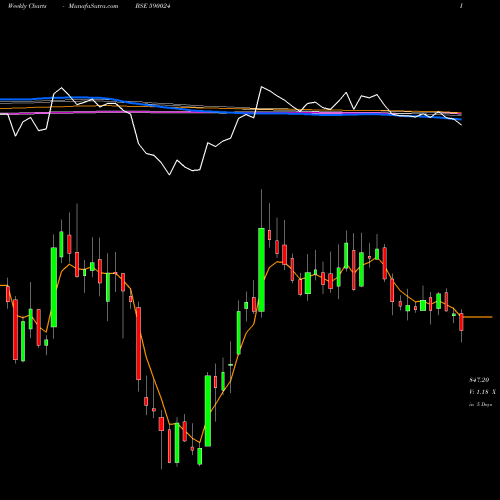The height and width of the screenshot is (500, 500).
Task: Click the "V: 1.18 X" volume text
Action: click(x=482, y=392)
